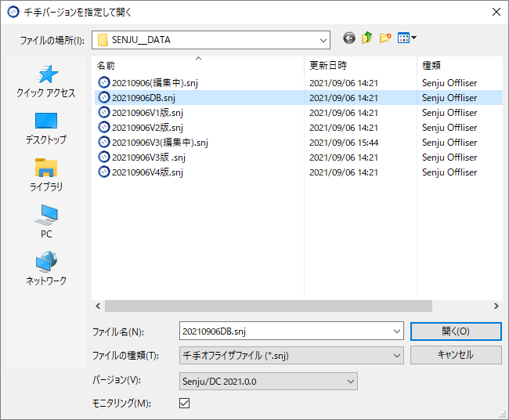Select file name 20210906V4版.snj

click(147, 172)
